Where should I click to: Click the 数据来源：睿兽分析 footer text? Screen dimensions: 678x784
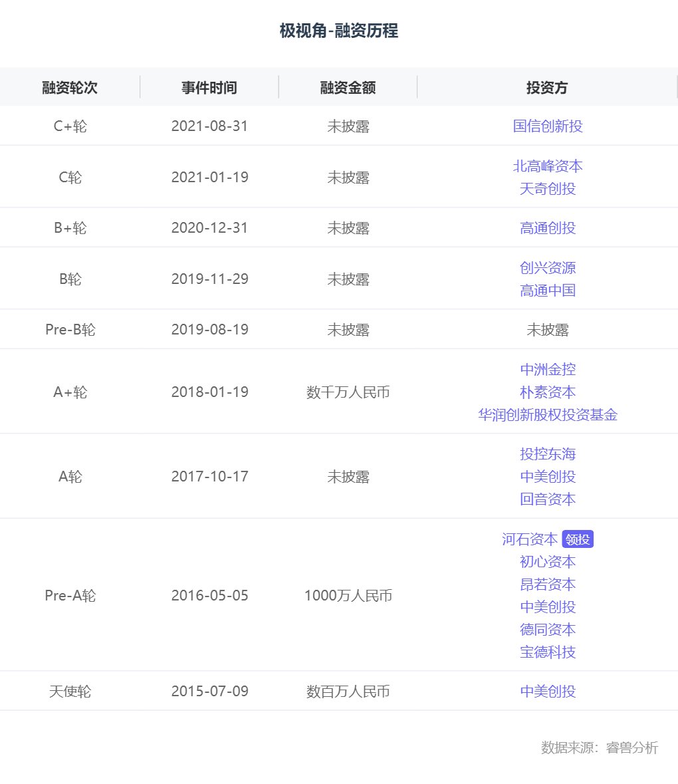600,747
